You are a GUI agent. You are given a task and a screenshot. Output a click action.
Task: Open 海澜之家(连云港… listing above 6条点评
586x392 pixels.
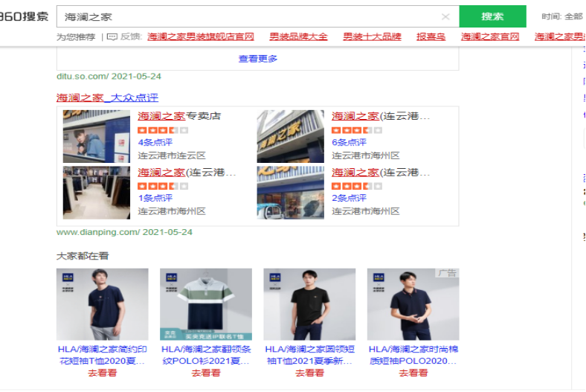coord(381,116)
